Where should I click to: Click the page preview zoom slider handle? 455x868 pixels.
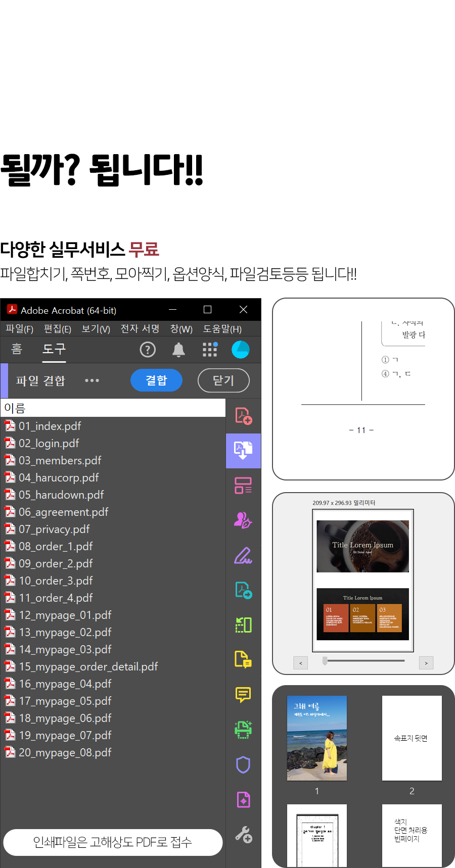[x=325, y=660]
